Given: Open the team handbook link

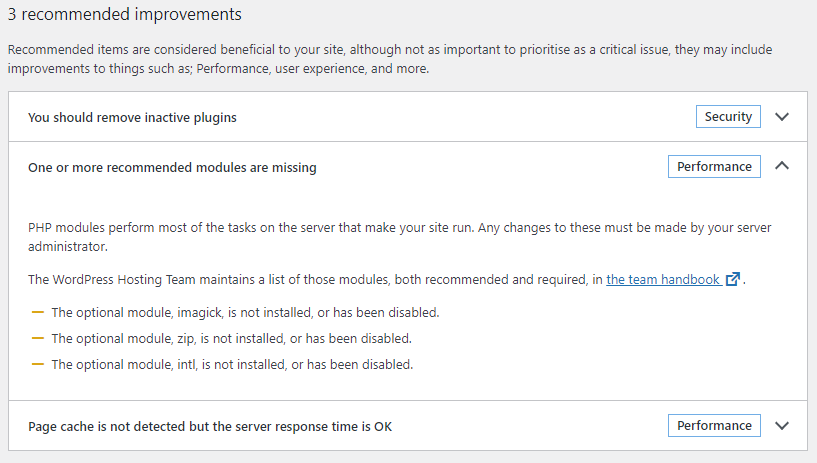Looking at the screenshot, I should (x=663, y=280).
